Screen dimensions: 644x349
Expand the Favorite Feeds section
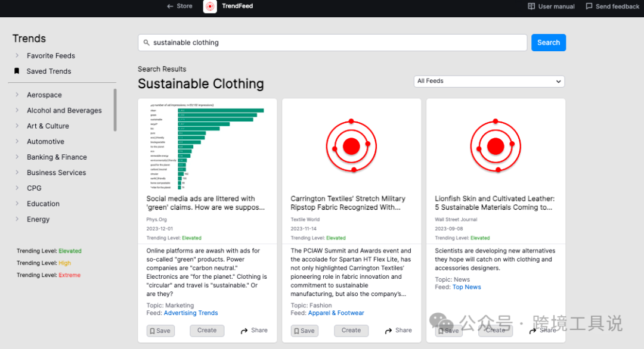click(x=17, y=55)
